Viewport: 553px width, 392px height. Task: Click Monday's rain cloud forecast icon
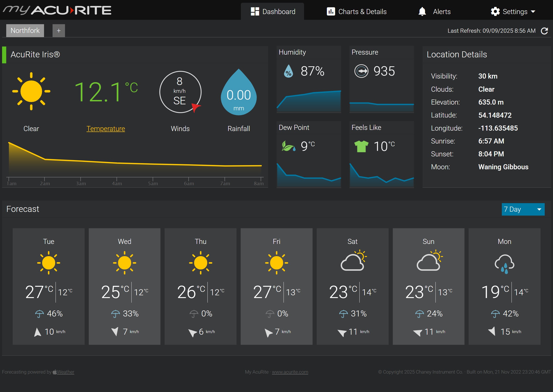coord(504,263)
